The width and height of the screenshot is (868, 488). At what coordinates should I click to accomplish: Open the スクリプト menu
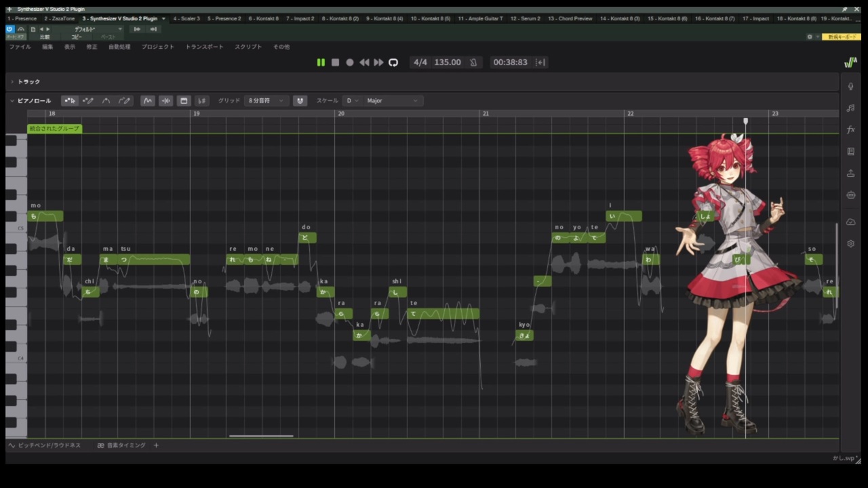click(248, 47)
